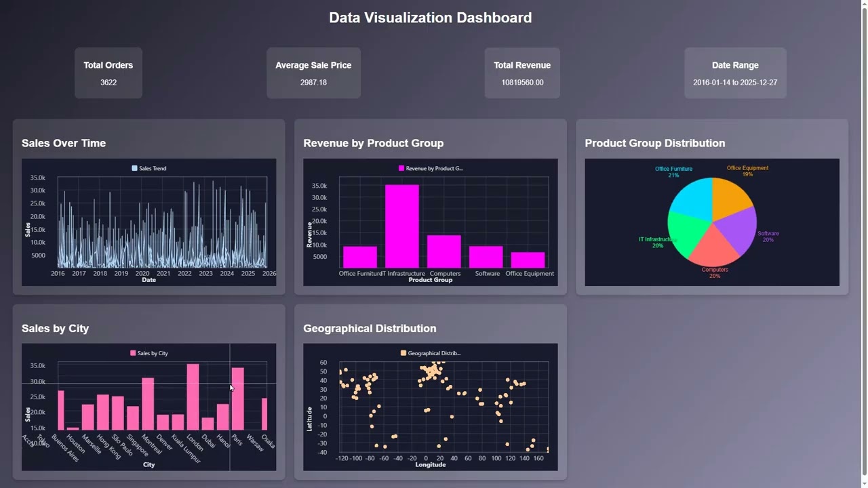This screenshot has width=868, height=488.
Task: Click the value 3622
Action: tap(108, 82)
